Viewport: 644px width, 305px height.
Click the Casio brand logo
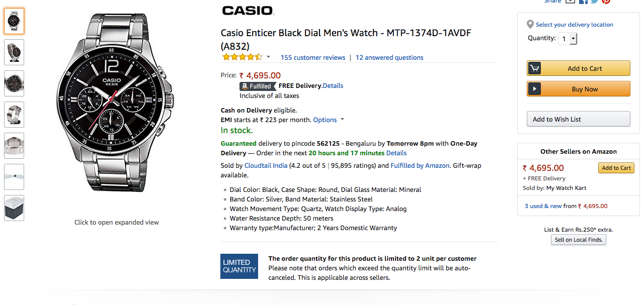tap(248, 10)
